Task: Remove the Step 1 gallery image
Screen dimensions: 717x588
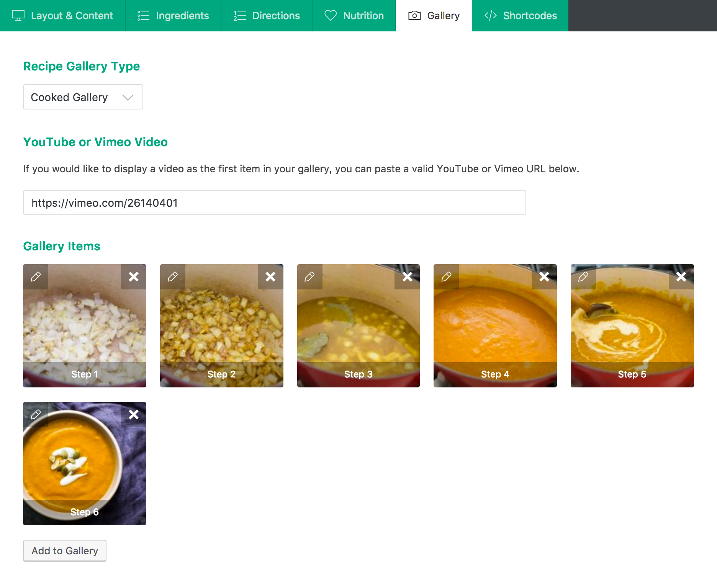Action: coord(134,277)
